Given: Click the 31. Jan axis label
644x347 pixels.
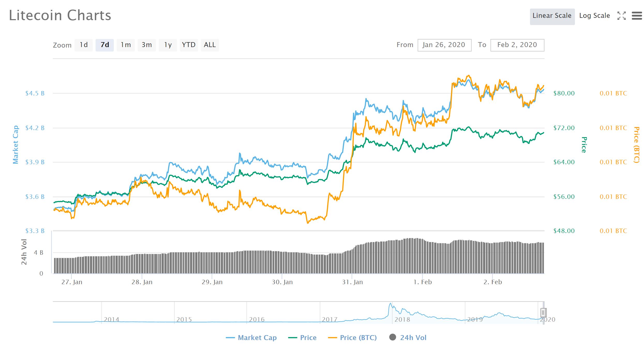Looking at the screenshot, I should point(352,282).
